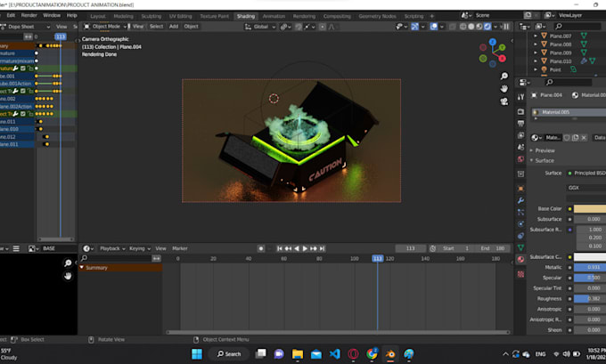Jump to the last frame
Image resolution: width=606 pixels, height=364 pixels.
pyautogui.click(x=322, y=248)
